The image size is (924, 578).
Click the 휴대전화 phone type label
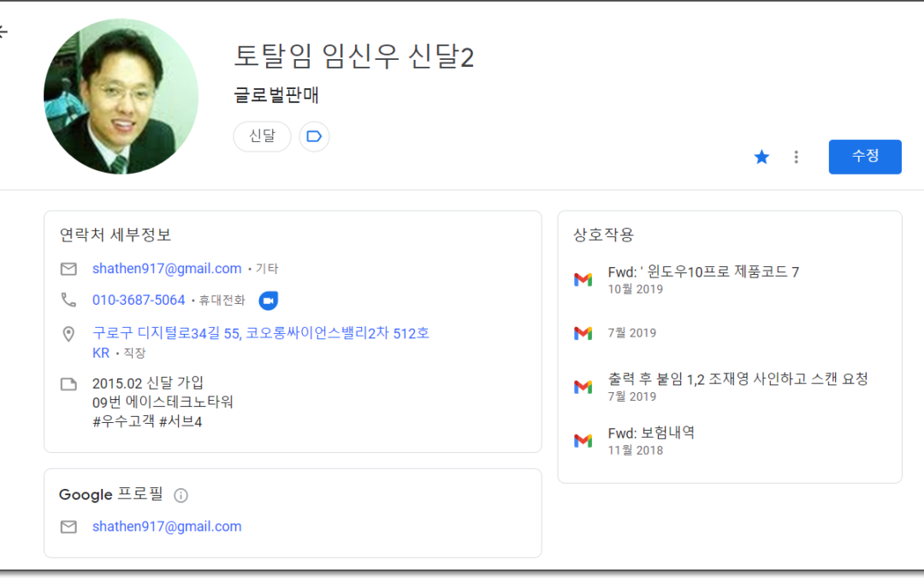click(222, 301)
